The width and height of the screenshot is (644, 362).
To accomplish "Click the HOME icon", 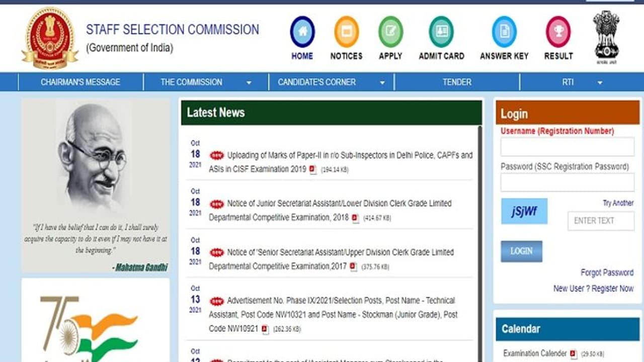I will 302,31.
